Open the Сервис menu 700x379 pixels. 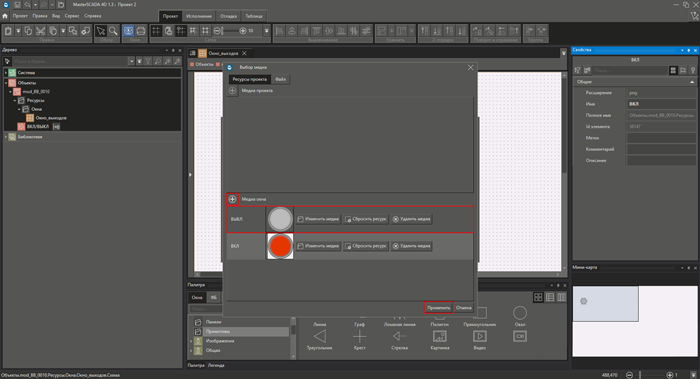pos(72,16)
